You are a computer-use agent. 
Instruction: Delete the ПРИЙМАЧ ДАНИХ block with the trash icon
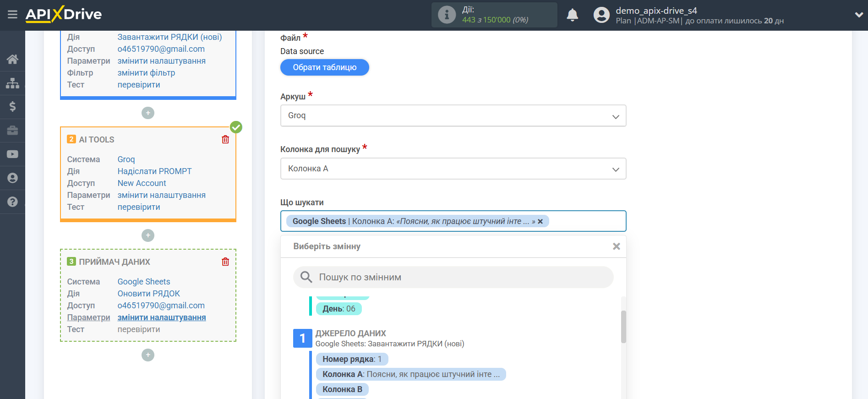225,262
